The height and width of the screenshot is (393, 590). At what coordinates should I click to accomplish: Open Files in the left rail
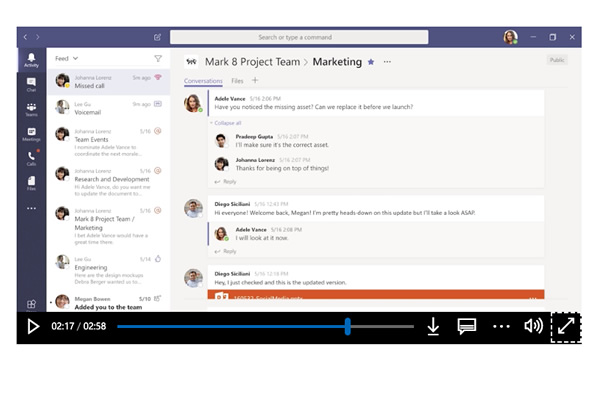31,183
